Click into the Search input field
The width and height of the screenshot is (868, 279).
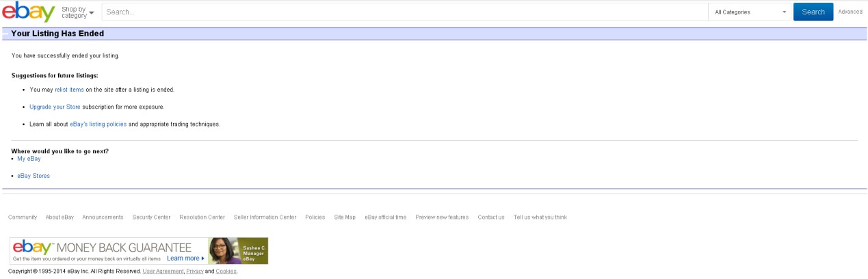click(x=404, y=12)
